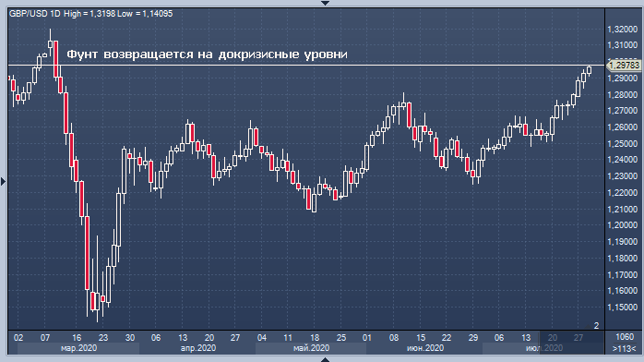Expand the left side panel arrow
The image size is (644, 362).
click(x=3, y=181)
